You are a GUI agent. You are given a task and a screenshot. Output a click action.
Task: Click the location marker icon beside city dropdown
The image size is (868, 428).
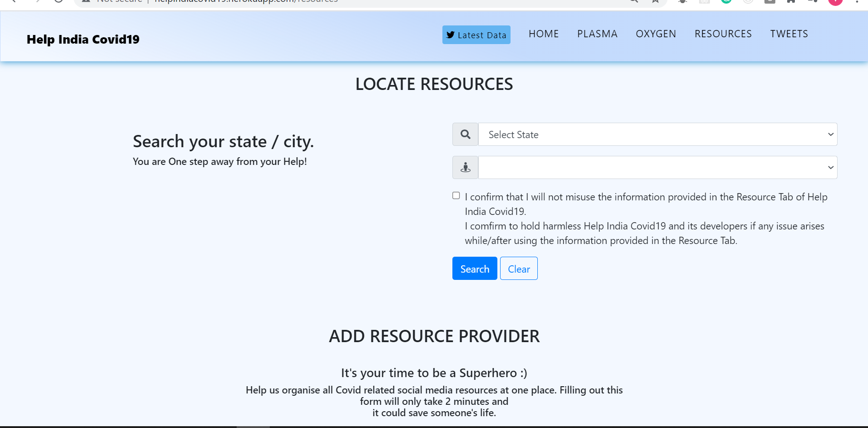[x=465, y=167]
